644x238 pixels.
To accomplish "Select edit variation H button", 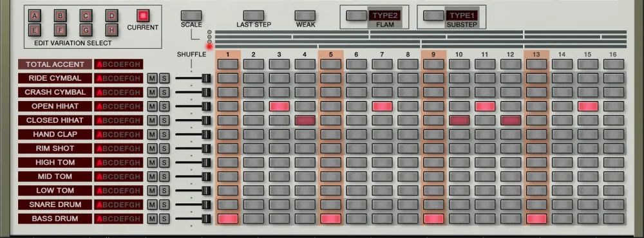I will tap(111, 30).
